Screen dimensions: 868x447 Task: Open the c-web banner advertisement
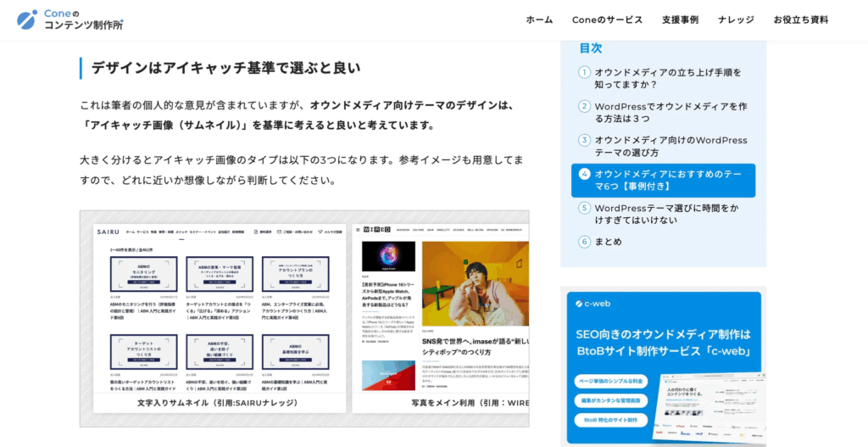664,368
